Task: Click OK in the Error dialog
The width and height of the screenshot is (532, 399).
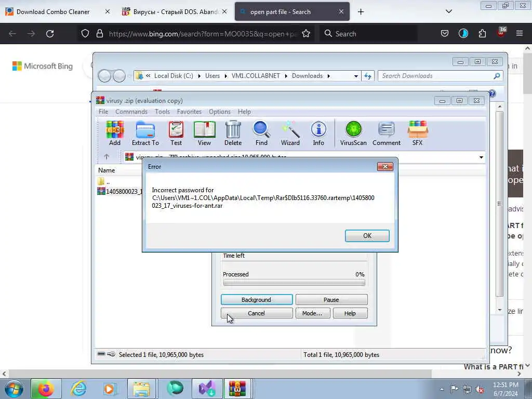Action: tap(367, 236)
